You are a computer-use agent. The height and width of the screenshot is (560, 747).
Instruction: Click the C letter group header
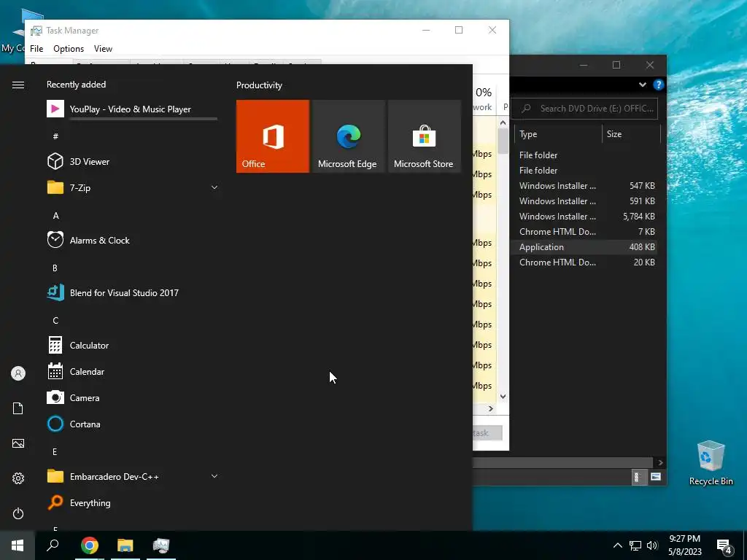(55, 321)
